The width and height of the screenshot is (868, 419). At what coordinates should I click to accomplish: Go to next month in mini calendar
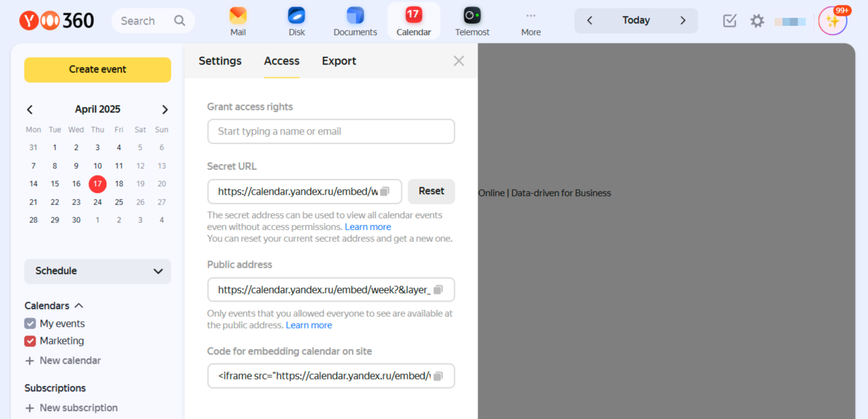tap(165, 109)
